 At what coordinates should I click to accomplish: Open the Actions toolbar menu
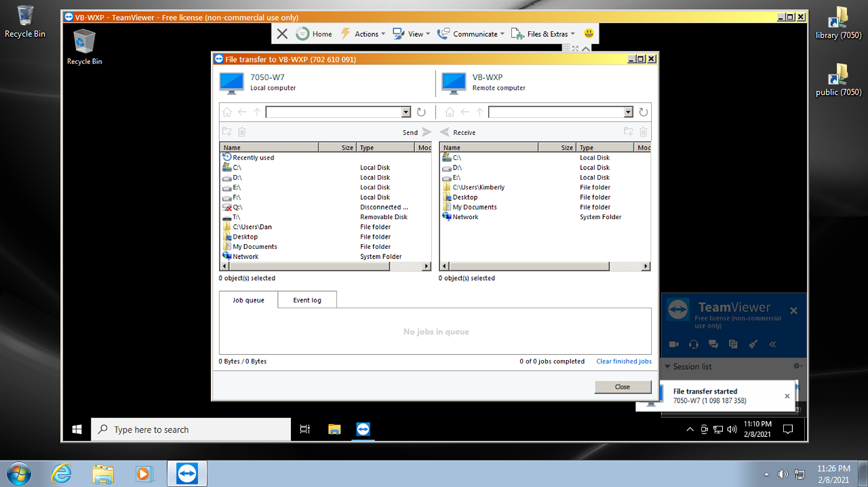click(x=363, y=34)
